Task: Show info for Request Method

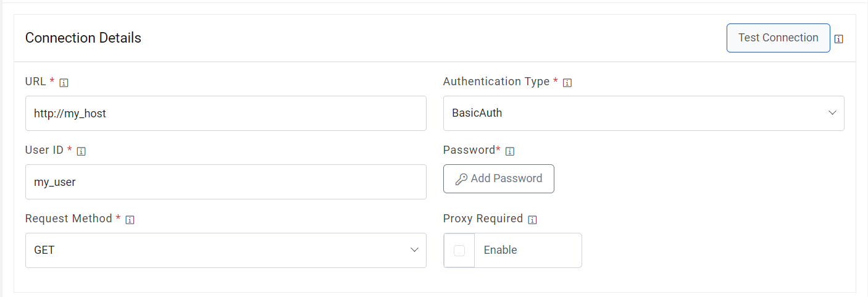Action: [x=130, y=220]
